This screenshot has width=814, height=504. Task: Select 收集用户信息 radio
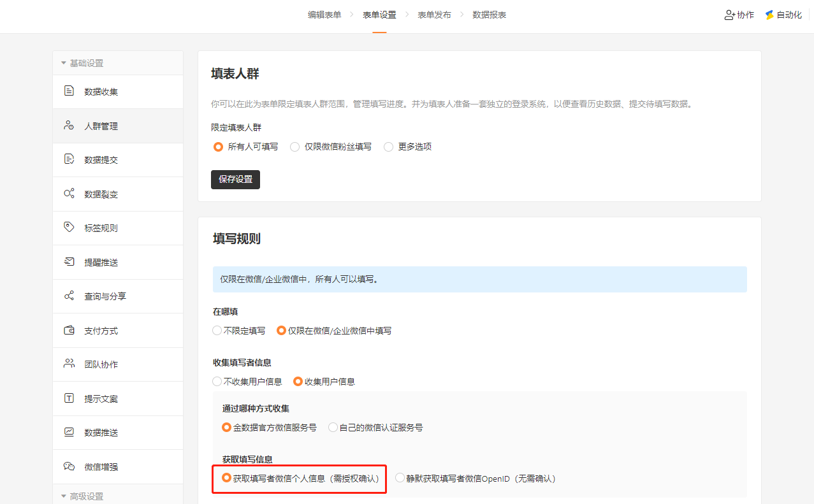[x=298, y=382]
